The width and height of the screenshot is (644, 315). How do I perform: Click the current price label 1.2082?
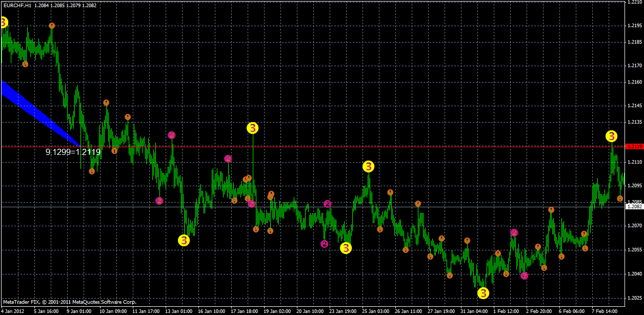(x=634, y=205)
